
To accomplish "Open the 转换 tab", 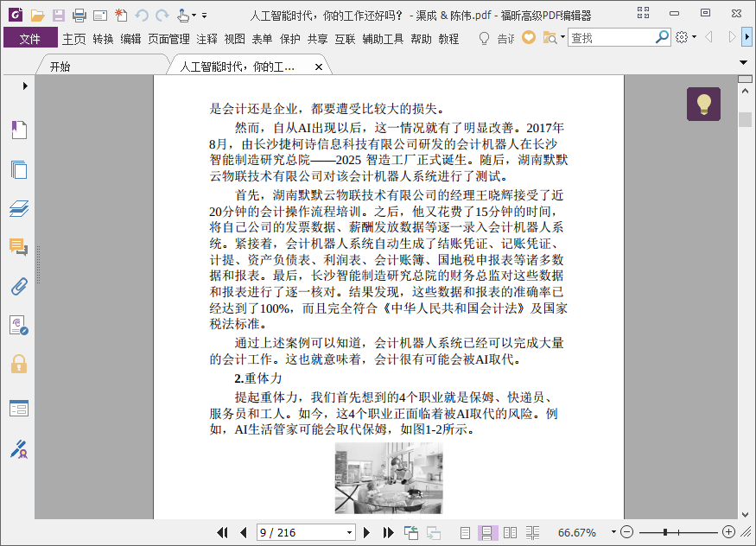I will click(x=103, y=39).
